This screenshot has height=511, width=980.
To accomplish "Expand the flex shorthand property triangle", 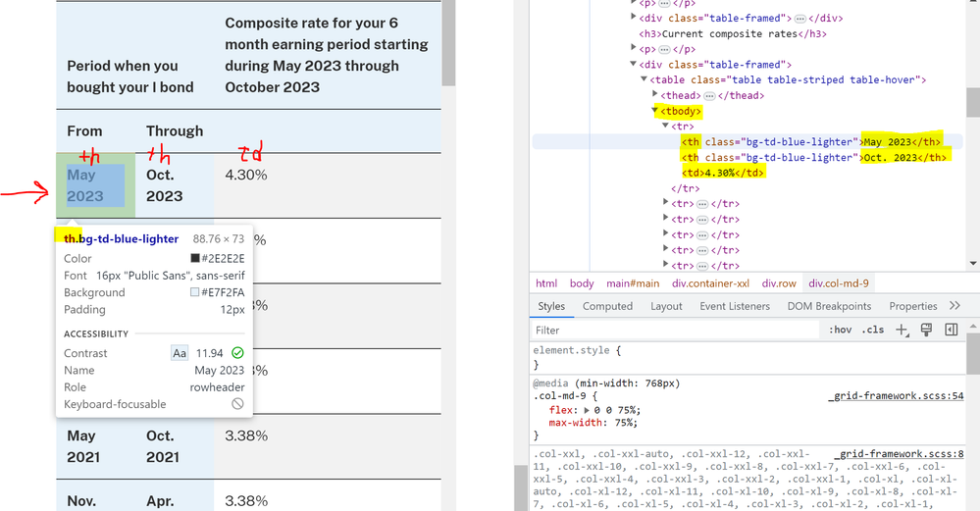I will tap(587, 410).
